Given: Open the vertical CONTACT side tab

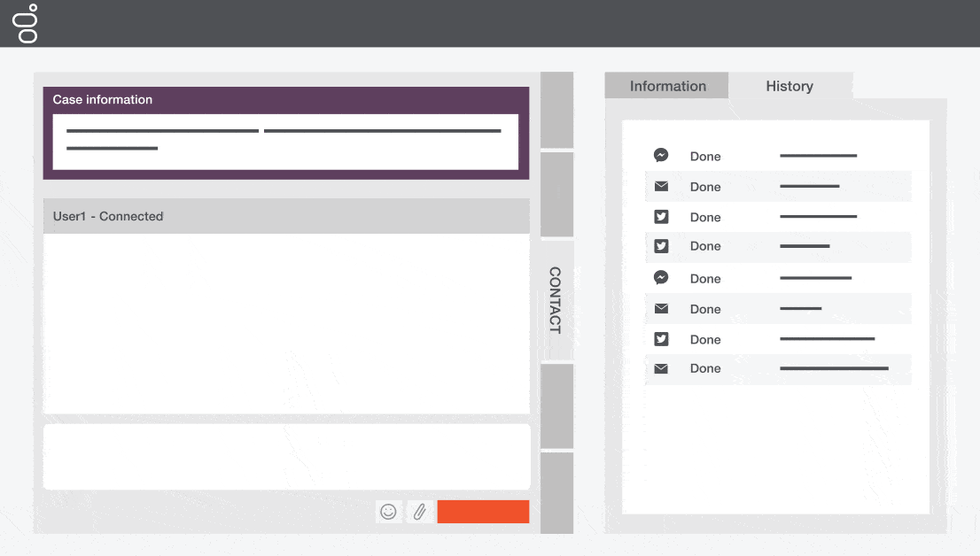Looking at the screenshot, I should tap(556, 300).
